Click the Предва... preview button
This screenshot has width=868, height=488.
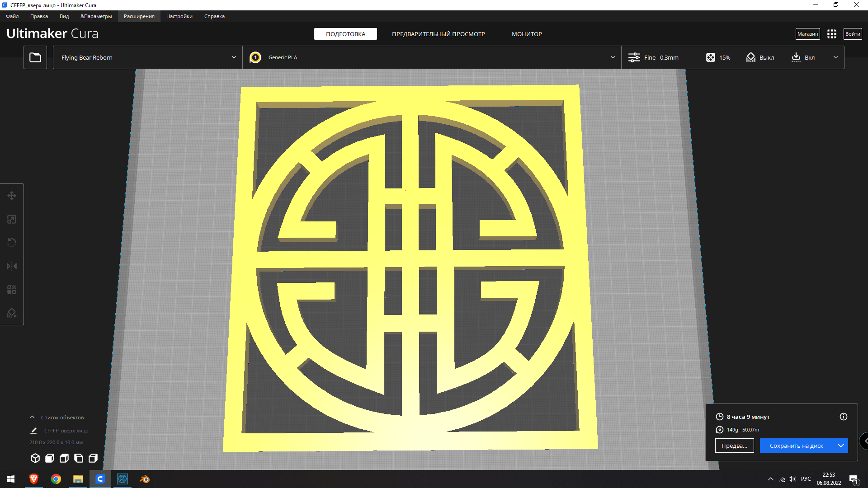[x=734, y=446]
